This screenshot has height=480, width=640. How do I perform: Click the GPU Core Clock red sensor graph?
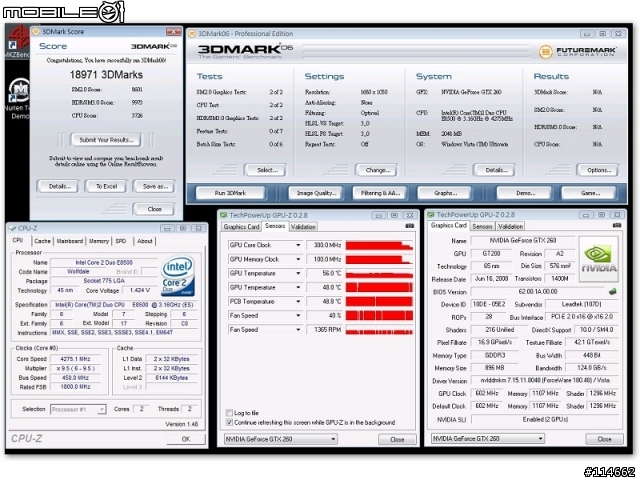379,245
